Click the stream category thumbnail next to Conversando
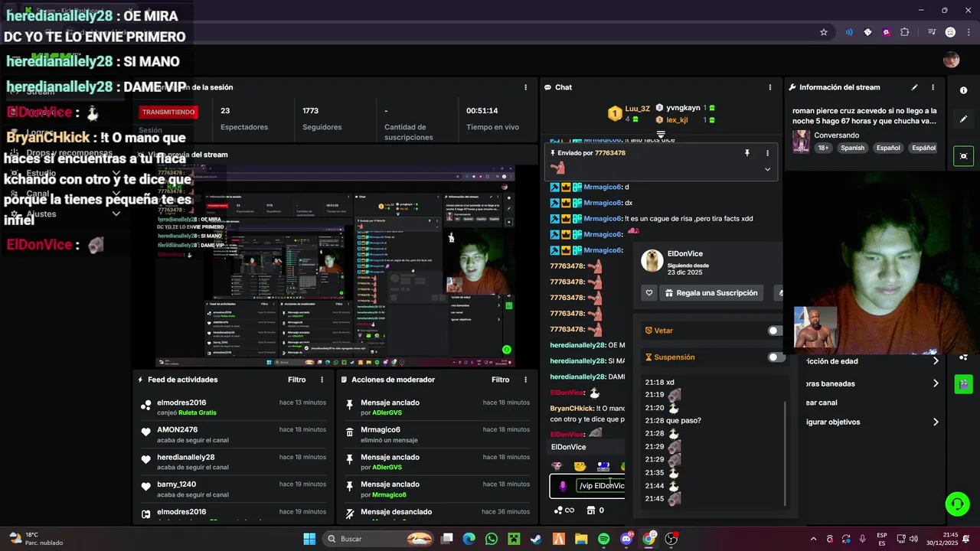Viewport: 980px width, 551px height. coord(801,141)
